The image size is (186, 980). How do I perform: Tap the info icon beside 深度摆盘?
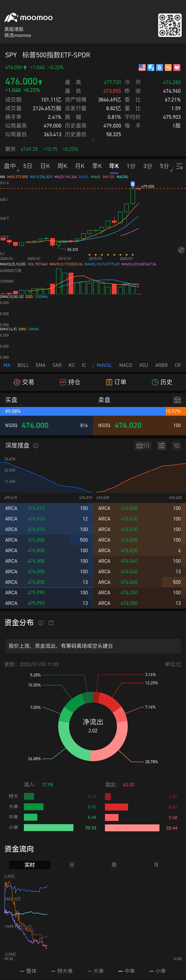[x=35, y=445]
